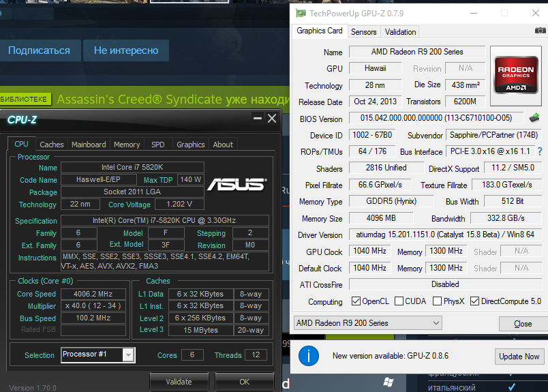Click the Core Speed 4006.2 MHz value
Image resolution: width=548 pixels, height=392 pixels.
[93, 294]
